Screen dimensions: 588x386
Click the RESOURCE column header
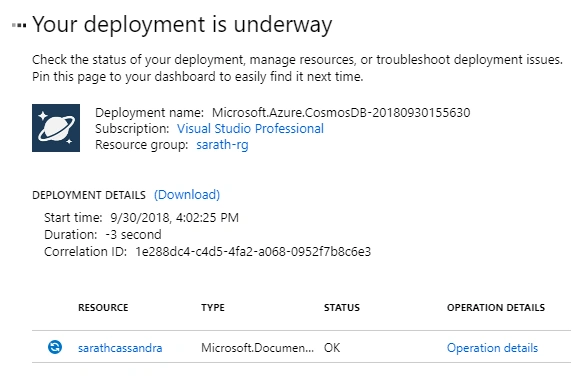[x=103, y=308]
